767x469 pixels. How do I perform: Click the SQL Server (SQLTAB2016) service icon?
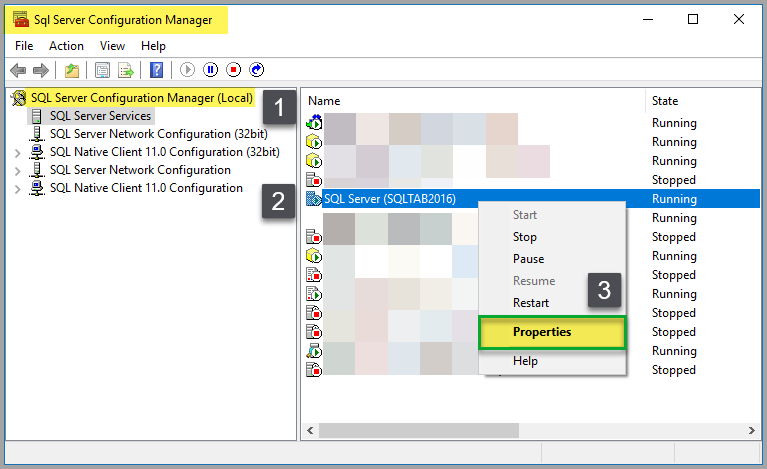(314, 199)
